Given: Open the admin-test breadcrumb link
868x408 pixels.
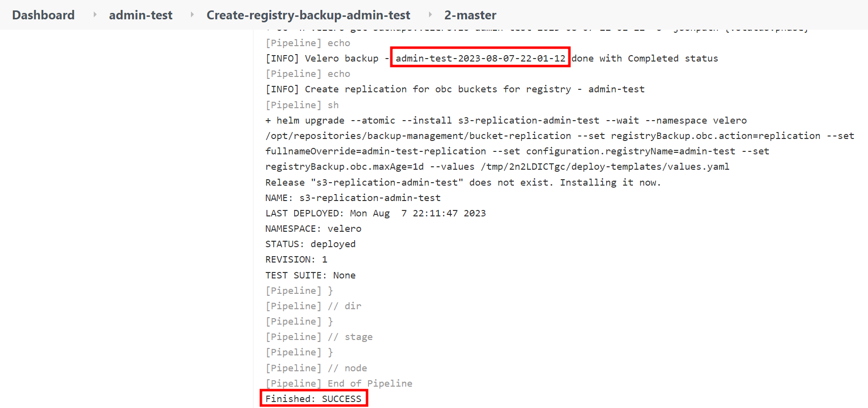Looking at the screenshot, I should (x=140, y=15).
